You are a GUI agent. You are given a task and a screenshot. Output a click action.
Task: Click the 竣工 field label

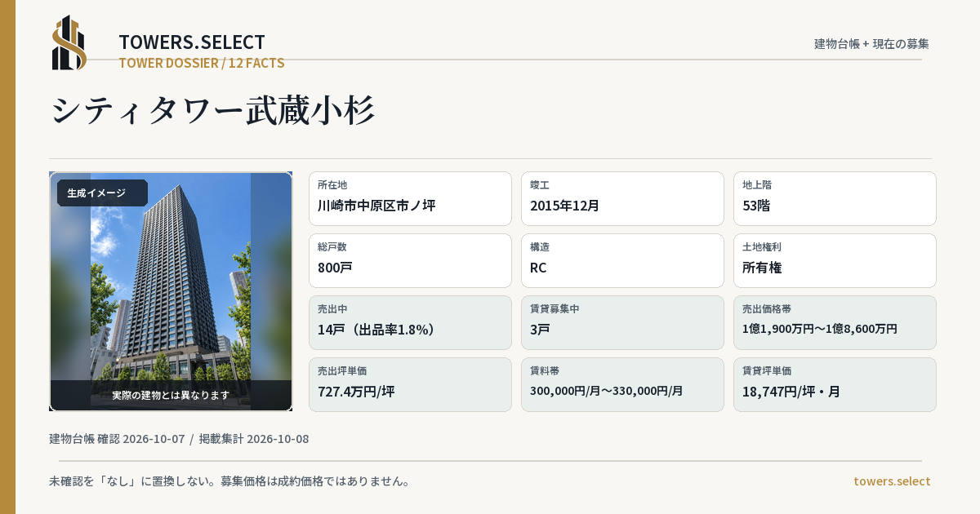pyautogui.click(x=540, y=185)
